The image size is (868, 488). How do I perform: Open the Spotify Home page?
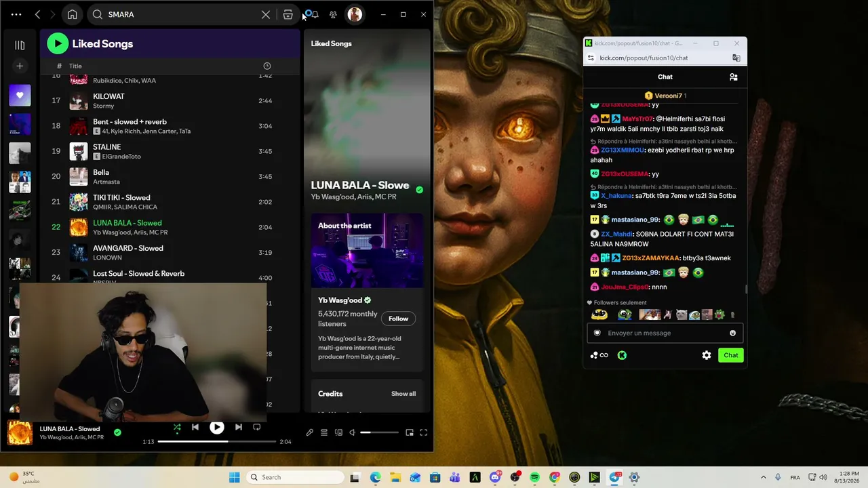point(73,14)
